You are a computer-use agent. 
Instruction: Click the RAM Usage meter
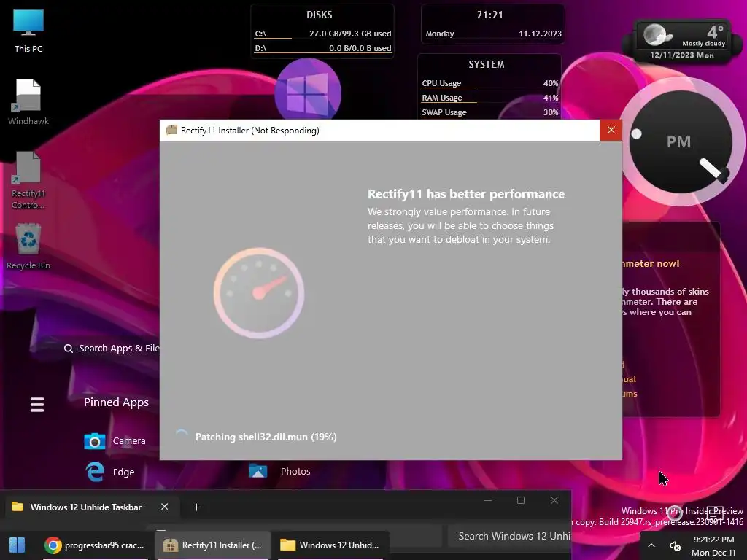489,98
